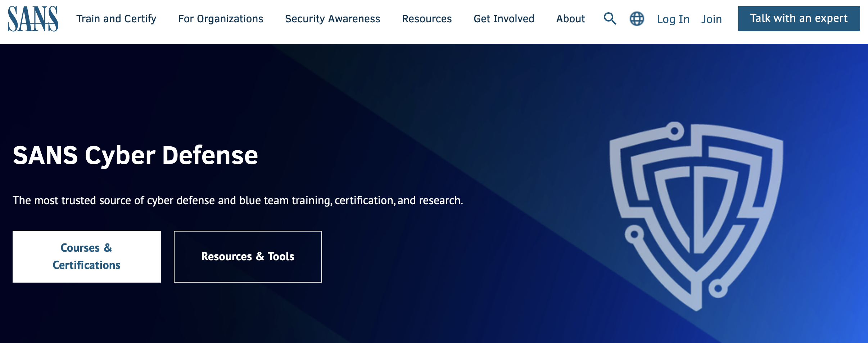Click the SANS Cyber Defense heading
868x343 pixels.
[135, 155]
